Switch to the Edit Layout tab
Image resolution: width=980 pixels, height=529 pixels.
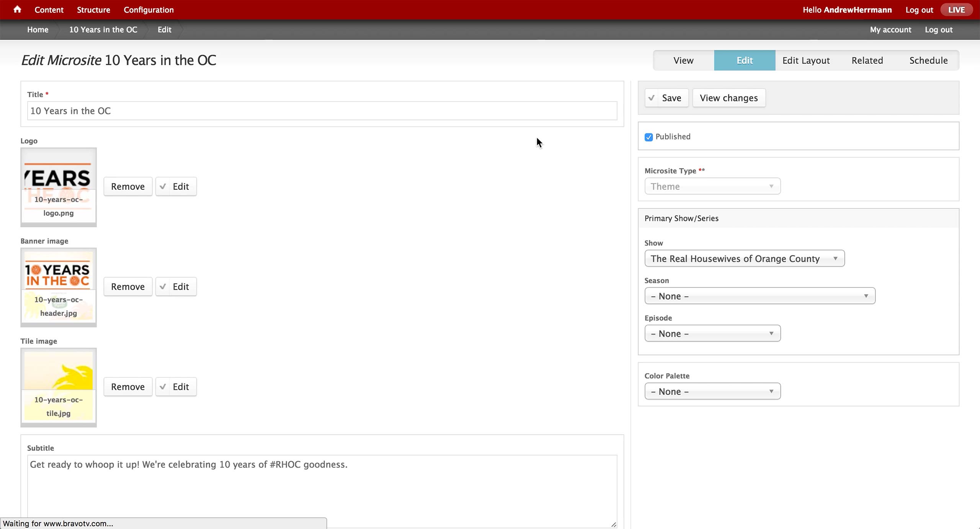(806, 60)
